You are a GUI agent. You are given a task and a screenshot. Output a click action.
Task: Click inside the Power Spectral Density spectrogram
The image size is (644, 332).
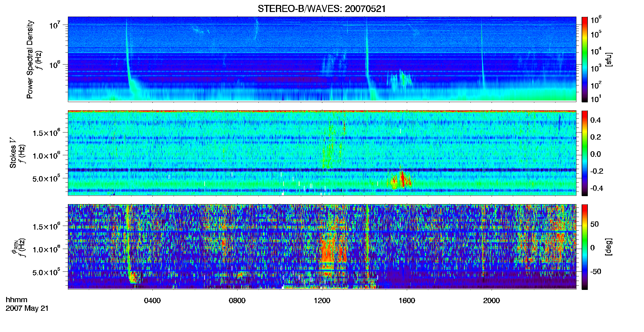click(322, 59)
